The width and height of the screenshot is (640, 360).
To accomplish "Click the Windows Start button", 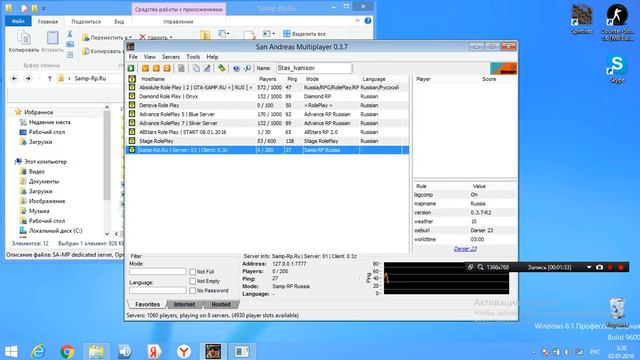I will 11,351.
